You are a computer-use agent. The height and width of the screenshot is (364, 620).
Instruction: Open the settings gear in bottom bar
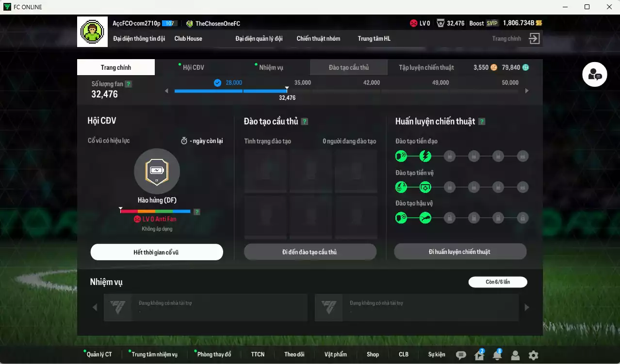point(533,355)
